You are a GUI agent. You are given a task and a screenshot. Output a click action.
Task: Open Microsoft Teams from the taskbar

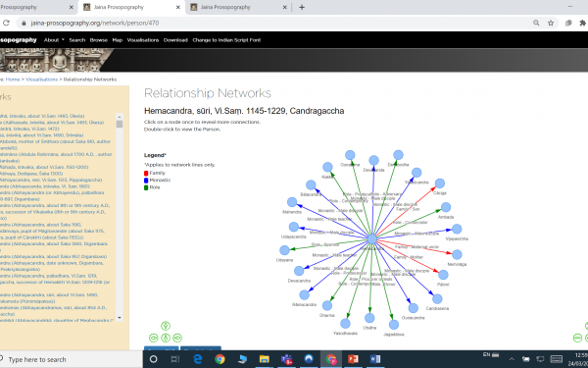click(x=287, y=359)
